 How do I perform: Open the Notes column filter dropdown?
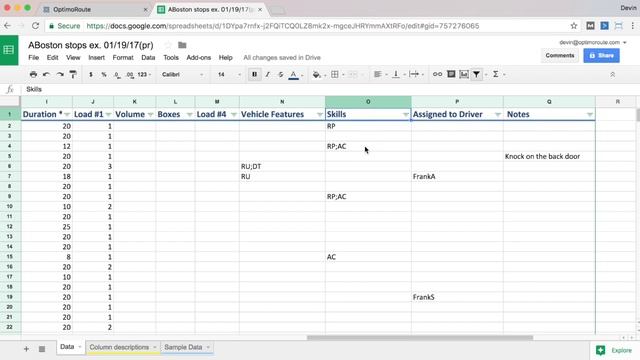pyautogui.click(x=589, y=115)
